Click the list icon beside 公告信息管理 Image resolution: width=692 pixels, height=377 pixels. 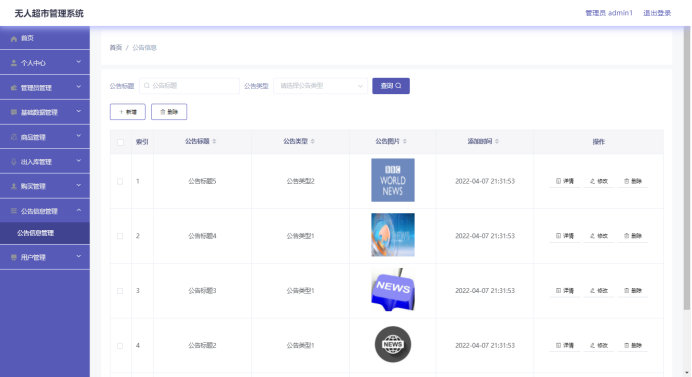tap(14, 211)
